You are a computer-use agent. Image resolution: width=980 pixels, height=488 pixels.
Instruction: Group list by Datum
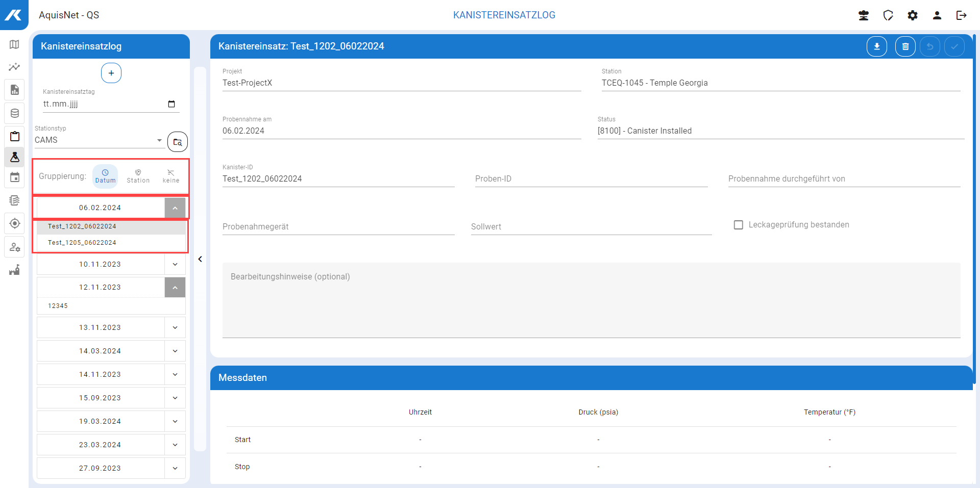click(x=105, y=176)
